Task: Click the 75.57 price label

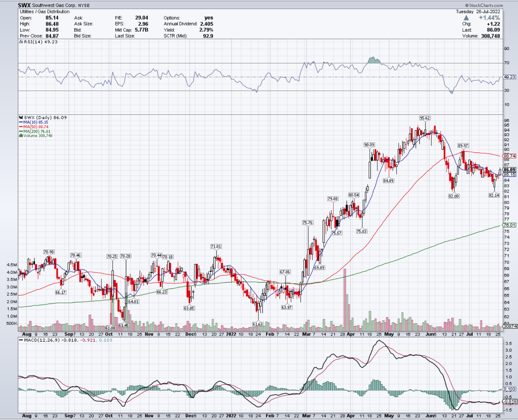Action: [x=337, y=233]
